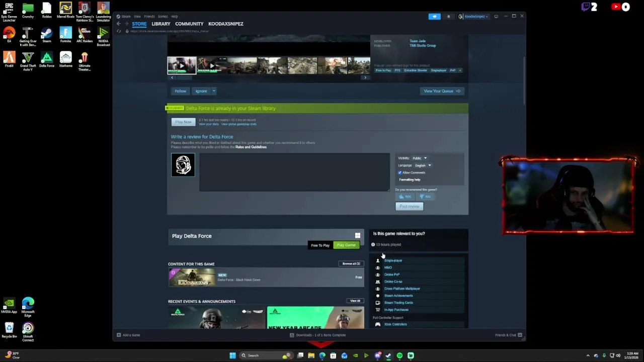The width and height of the screenshot is (644, 362).
Task: Toggle the Allow Comments checkbox
Action: [400, 172]
